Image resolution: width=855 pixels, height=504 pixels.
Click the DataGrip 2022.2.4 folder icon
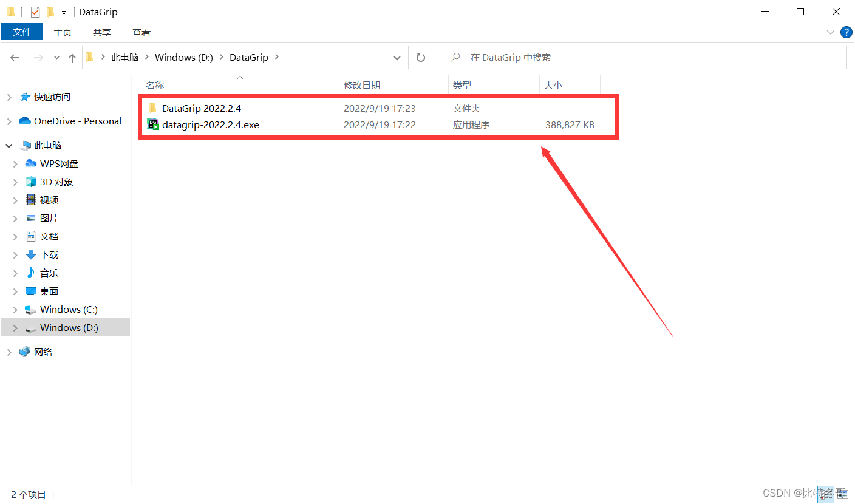click(x=153, y=108)
